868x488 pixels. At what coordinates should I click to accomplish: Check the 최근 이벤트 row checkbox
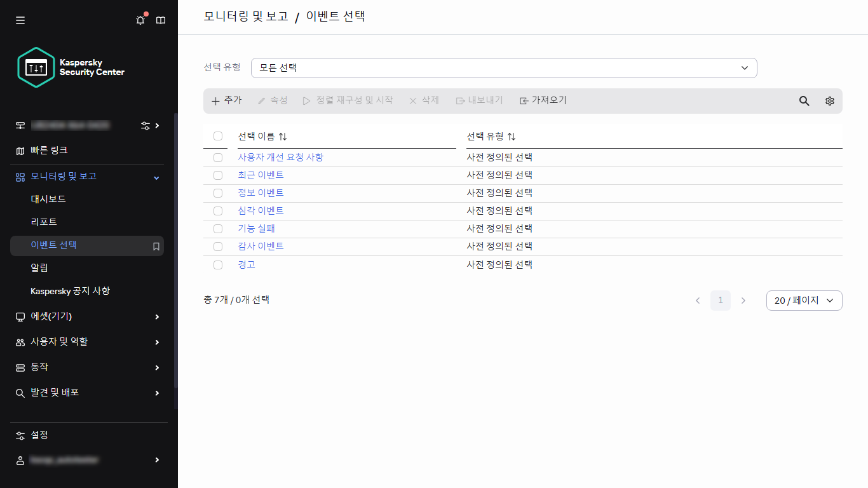click(x=218, y=175)
